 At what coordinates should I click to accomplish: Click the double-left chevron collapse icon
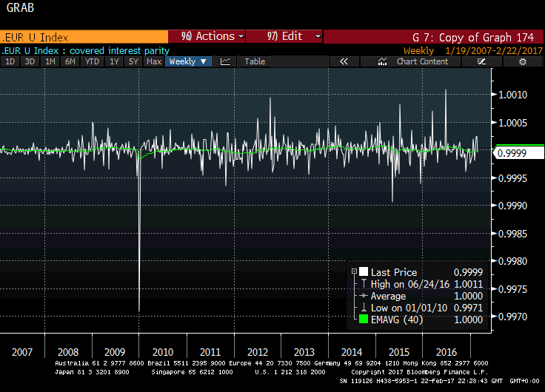(344, 62)
